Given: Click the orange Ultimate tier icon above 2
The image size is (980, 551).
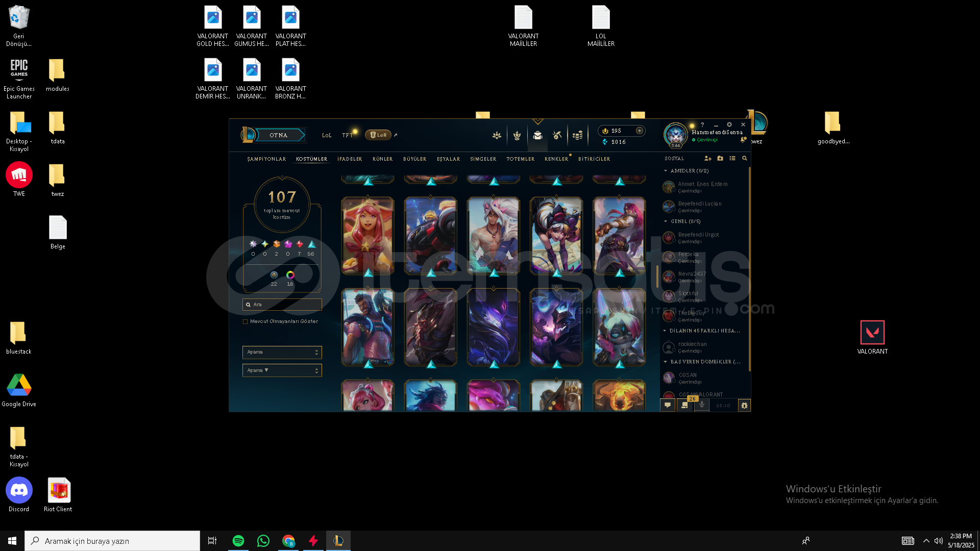Looking at the screenshot, I should pos(277,244).
